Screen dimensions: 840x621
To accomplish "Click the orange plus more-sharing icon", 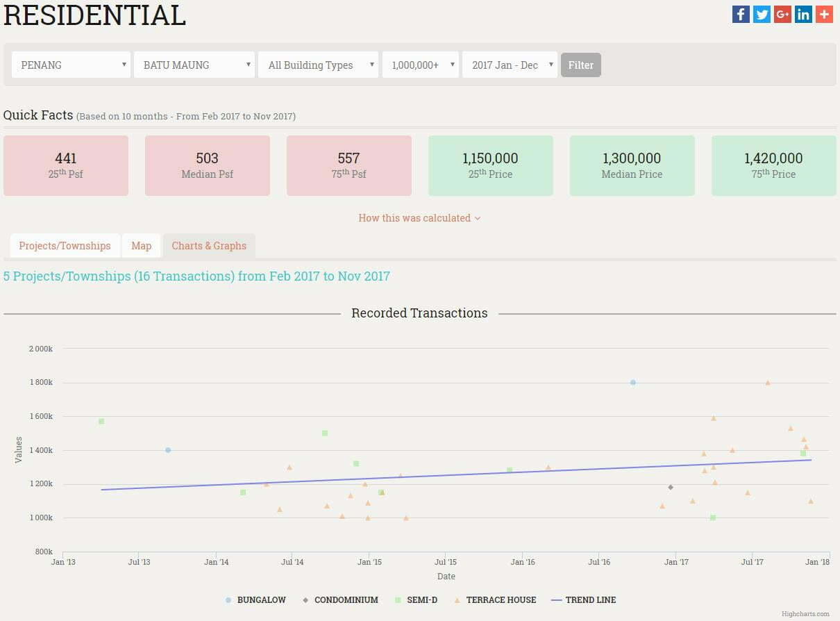I will (824, 14).
